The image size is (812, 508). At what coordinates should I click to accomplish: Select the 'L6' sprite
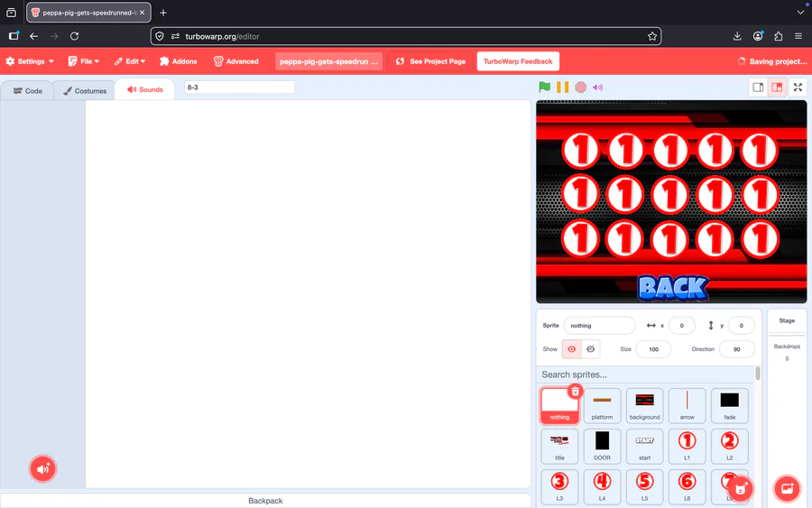(x=687, y=486)
